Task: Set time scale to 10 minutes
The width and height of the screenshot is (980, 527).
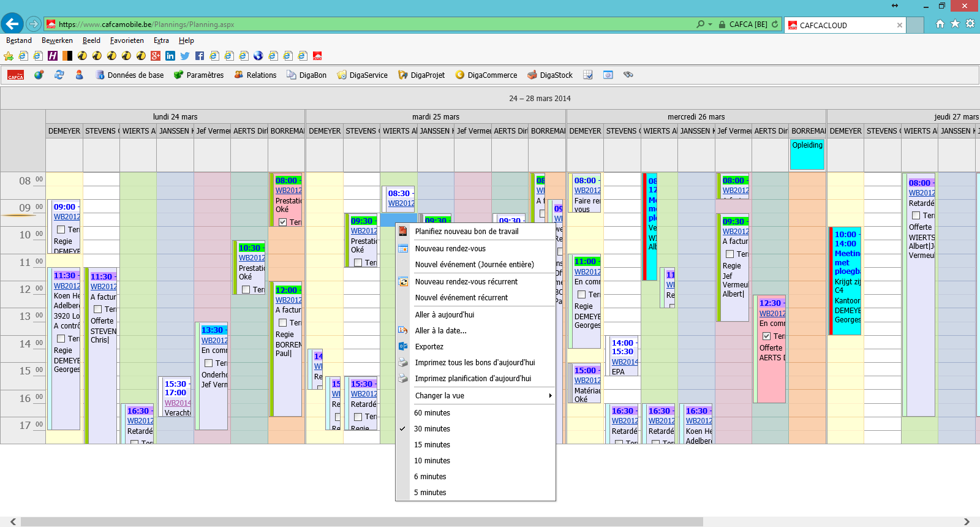Action: pyautogui.click(x=475, y=461)
